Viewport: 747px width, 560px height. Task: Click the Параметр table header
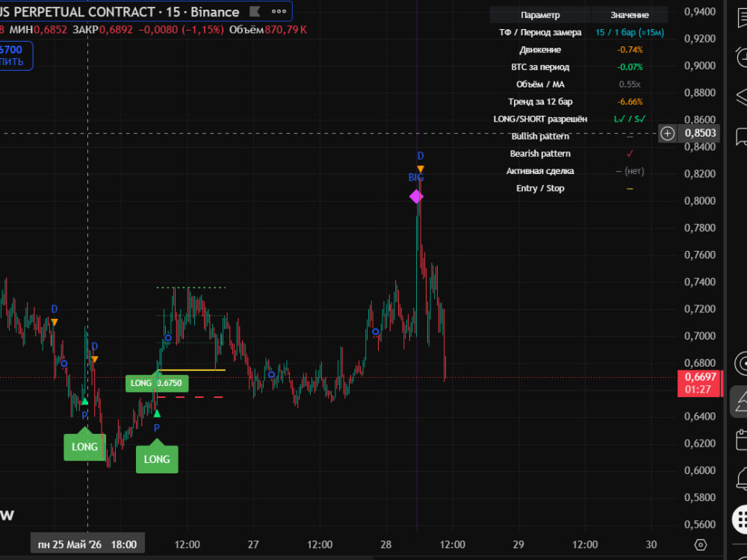(x=540, y=15)
